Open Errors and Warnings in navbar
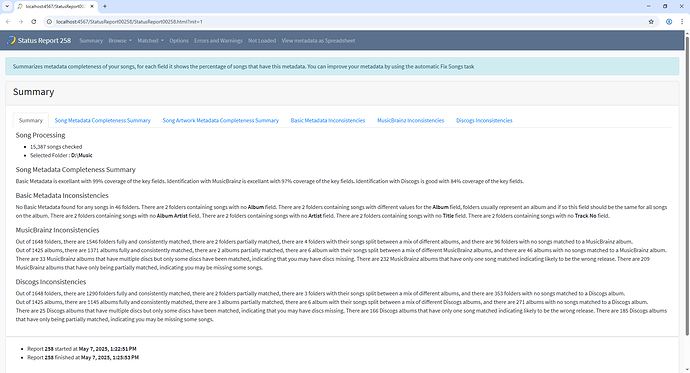690x373 pixels. click(218, 40)
